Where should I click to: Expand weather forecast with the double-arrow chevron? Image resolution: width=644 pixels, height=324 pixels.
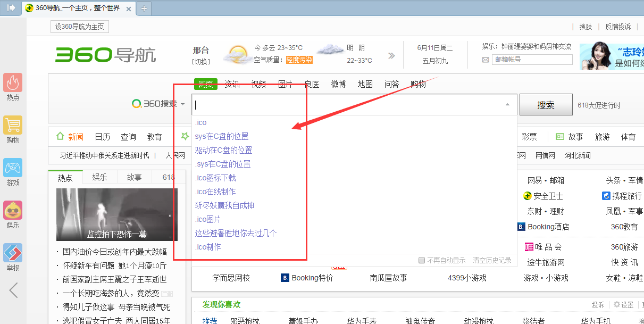pyautogui.click(x=391, y=55)
